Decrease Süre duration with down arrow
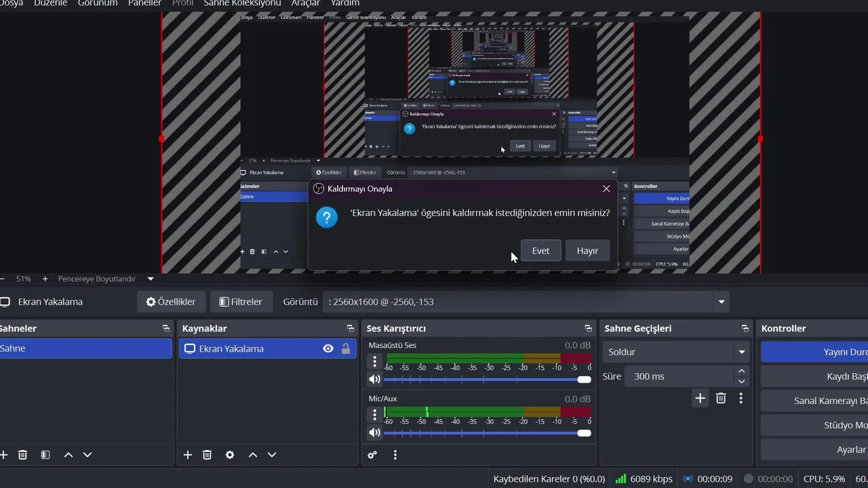 742,382
